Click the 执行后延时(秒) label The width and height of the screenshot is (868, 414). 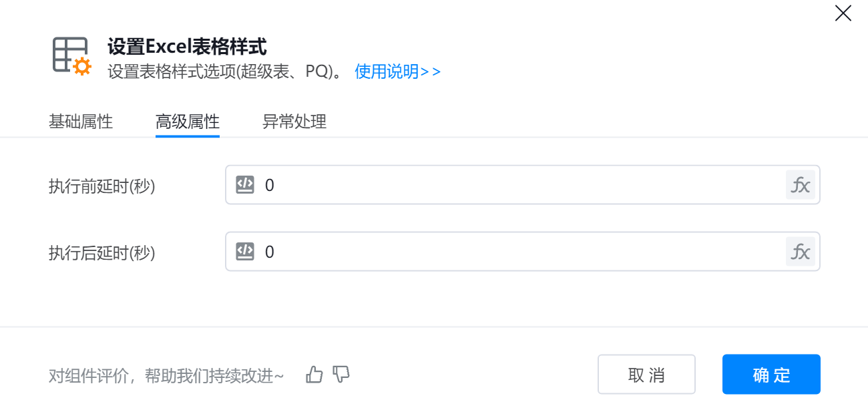click(102, 253)
